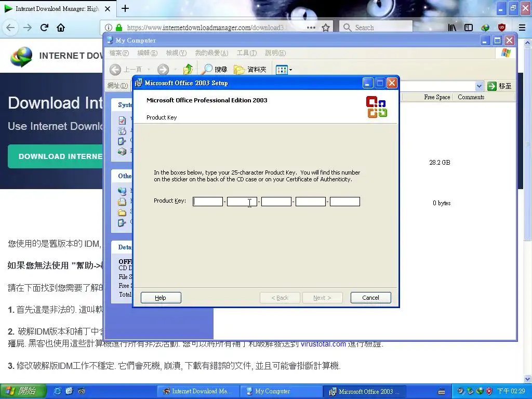
Task: Click the Comments column header
Action: coord(471,97)
